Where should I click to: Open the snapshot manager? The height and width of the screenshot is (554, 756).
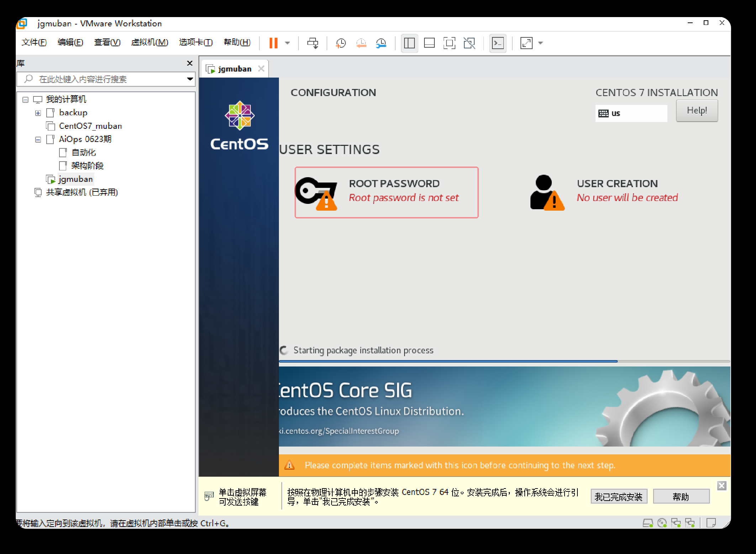click(381, 43)
